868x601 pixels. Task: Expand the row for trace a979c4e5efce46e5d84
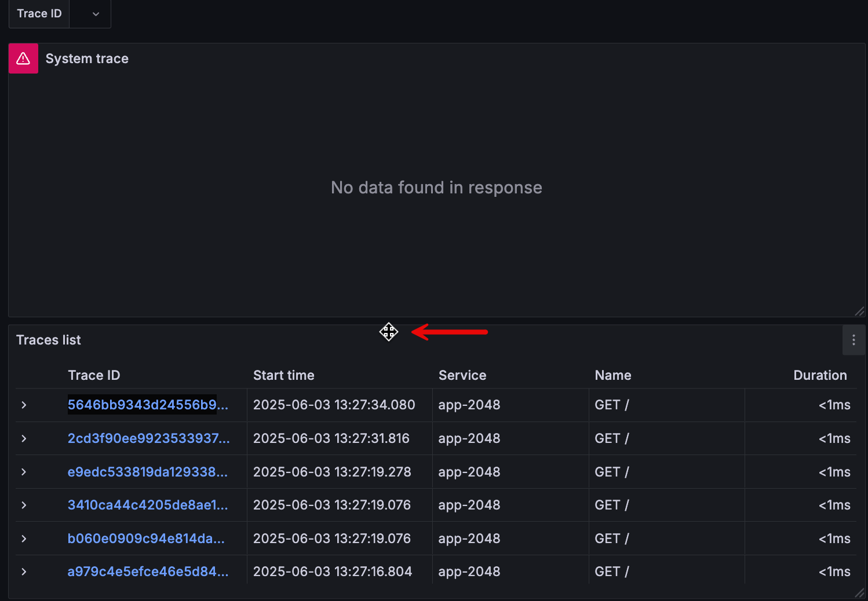click(x=24, y=571)
